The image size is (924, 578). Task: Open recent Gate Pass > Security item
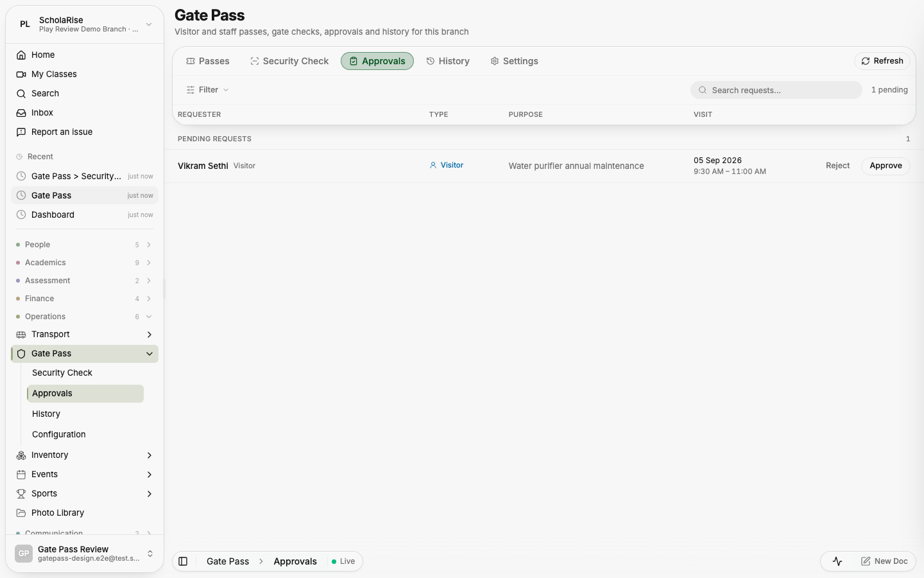85,176
